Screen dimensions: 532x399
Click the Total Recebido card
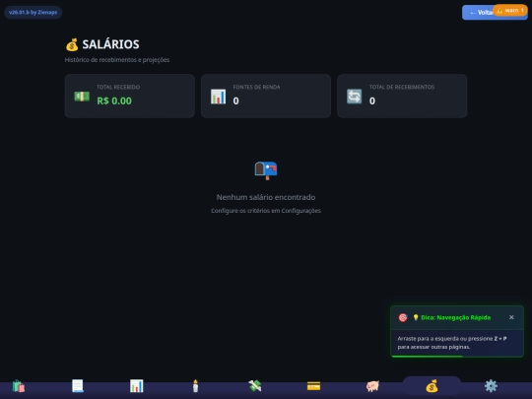coord(130,96)
